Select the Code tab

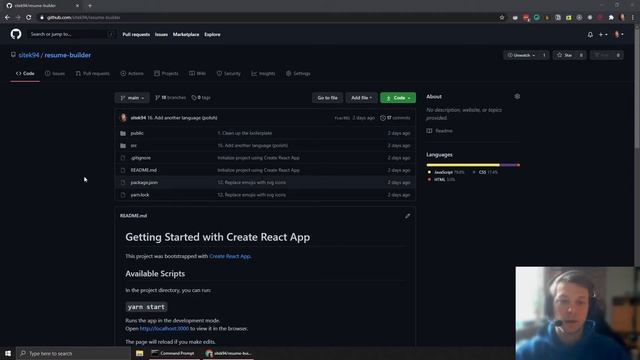click(x=25, y=73)
